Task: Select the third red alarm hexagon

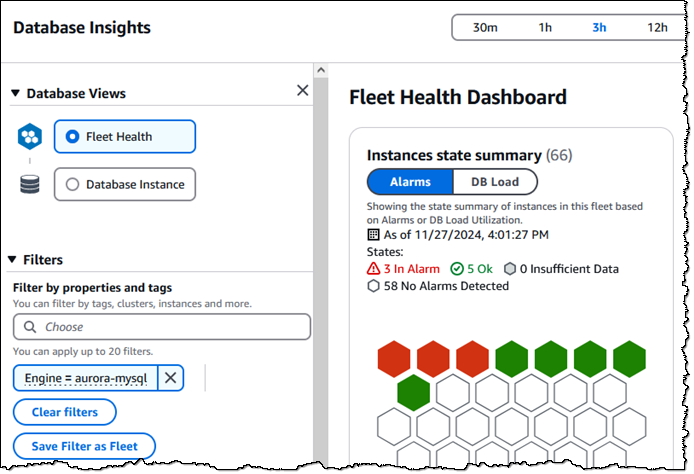Action: 472,359
